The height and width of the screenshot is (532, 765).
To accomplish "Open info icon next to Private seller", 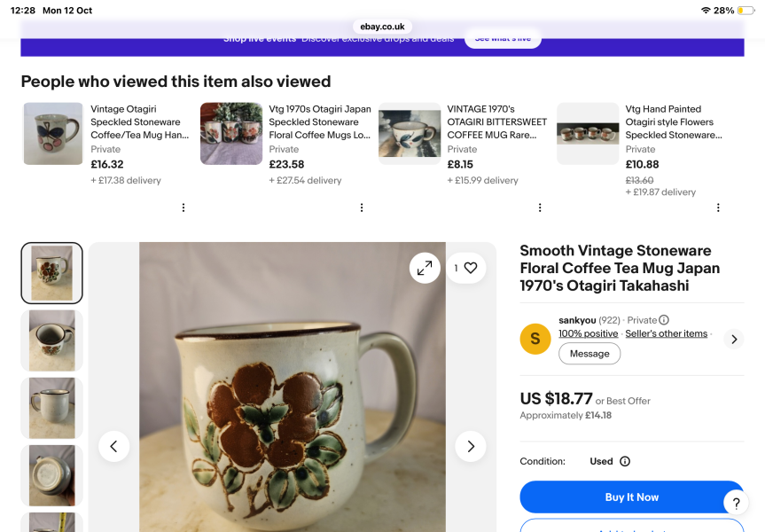I will tap(664, 320).
